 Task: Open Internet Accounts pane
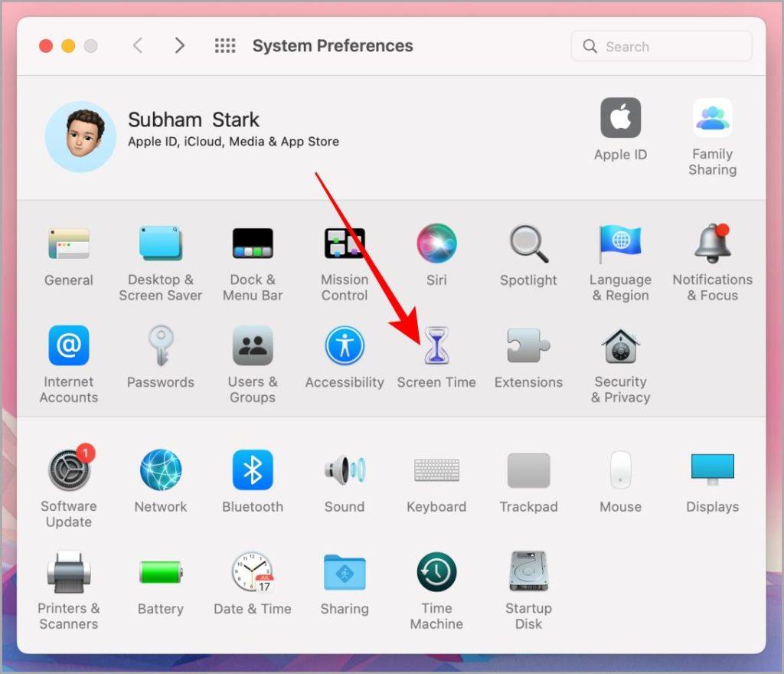(x=68, y=345)
